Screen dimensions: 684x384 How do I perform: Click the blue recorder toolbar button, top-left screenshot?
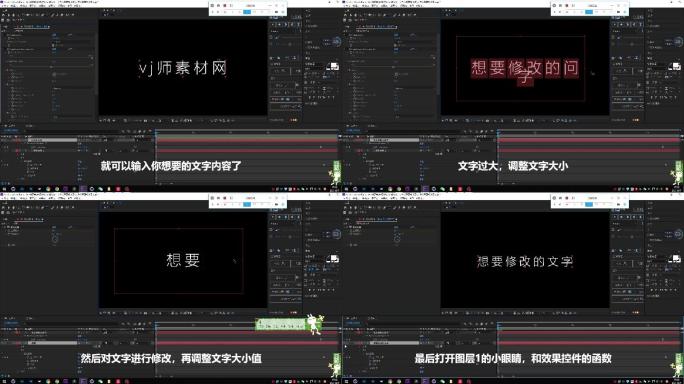coord(247,12)
